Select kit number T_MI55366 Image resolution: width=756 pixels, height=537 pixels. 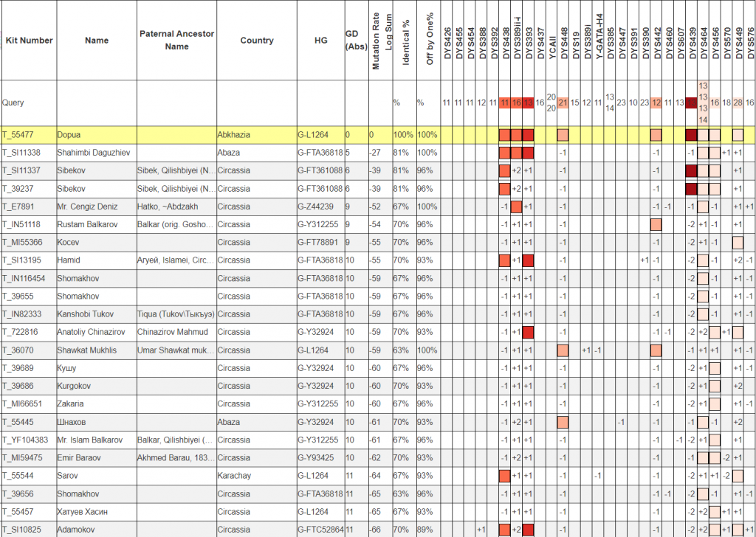coord(22,242)
